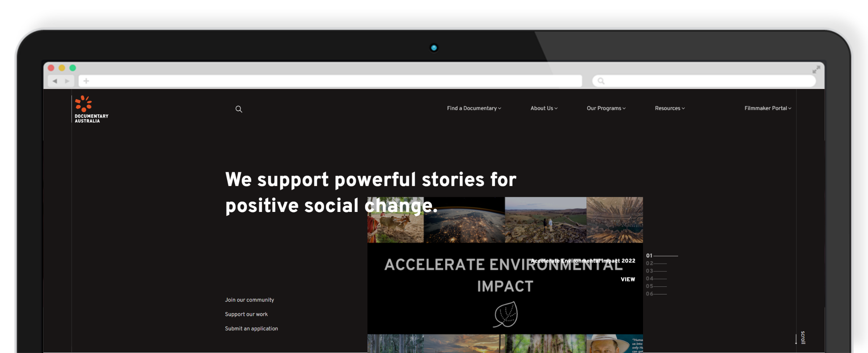The width and height of the screenshot is (868, 353).
Task: Open the Submit an application link
Action: pos(251,328)
